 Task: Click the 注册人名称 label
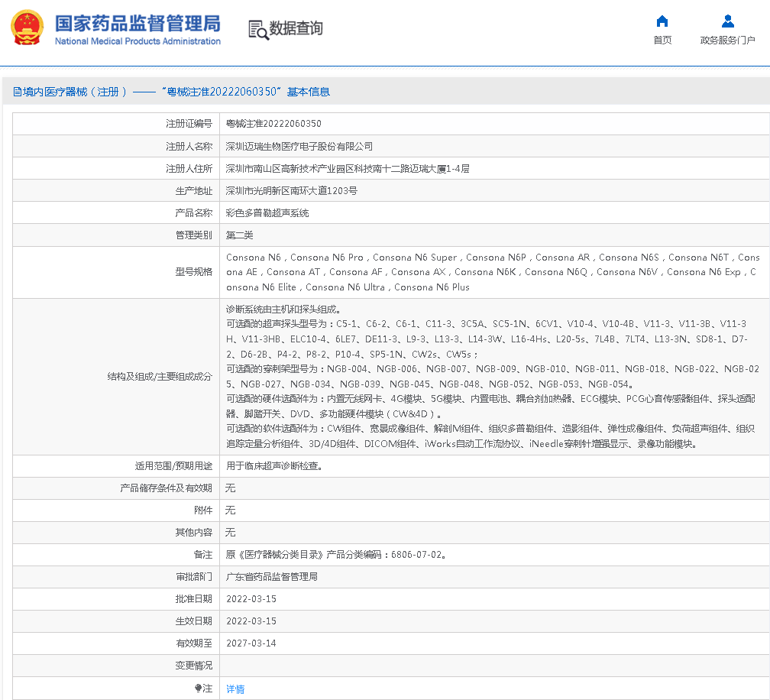(189, 147)
